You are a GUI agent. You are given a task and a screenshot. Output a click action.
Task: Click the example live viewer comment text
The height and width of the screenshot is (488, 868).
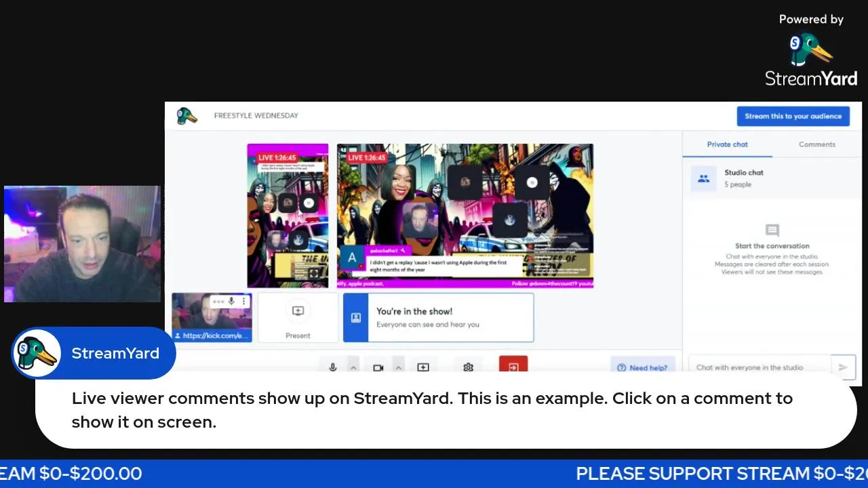click(x=432, y=410)
